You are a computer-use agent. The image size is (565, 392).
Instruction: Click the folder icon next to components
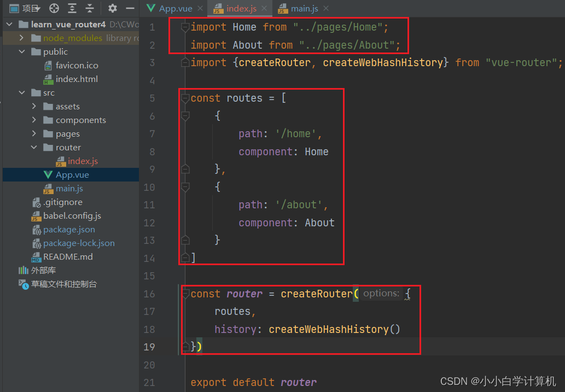[x=48, y=120]
